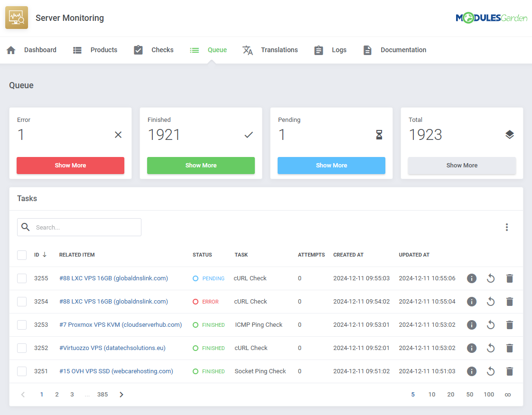This screenshot has height=415, width=532.
Task: Show 10 tasks per page
Action: pos(431,394)
